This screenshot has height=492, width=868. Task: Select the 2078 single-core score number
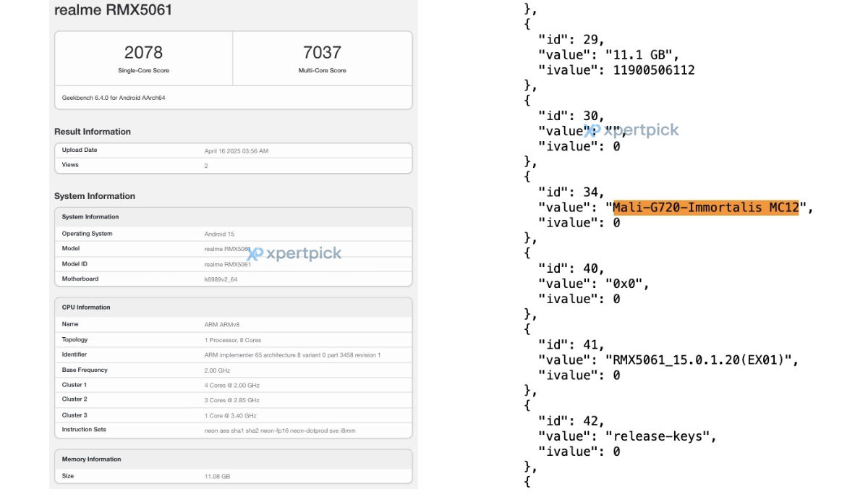[x=143, y=52]
